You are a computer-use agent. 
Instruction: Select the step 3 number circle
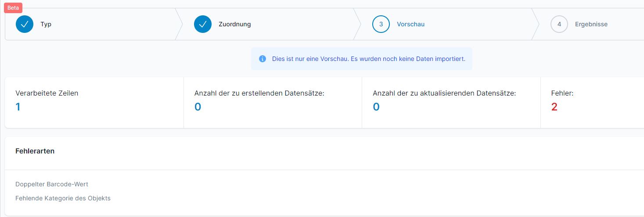pos(381,24)
